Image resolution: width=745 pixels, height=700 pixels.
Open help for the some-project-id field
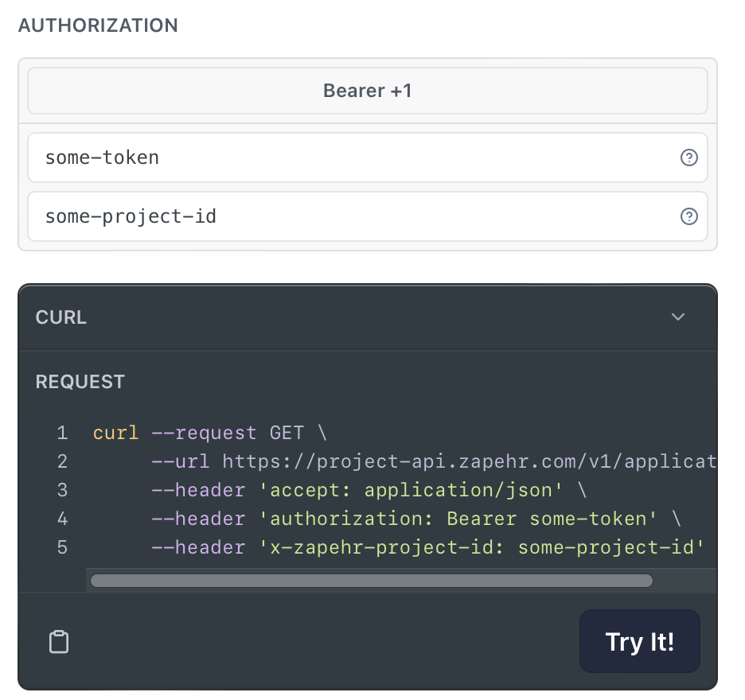pos(689,216)
